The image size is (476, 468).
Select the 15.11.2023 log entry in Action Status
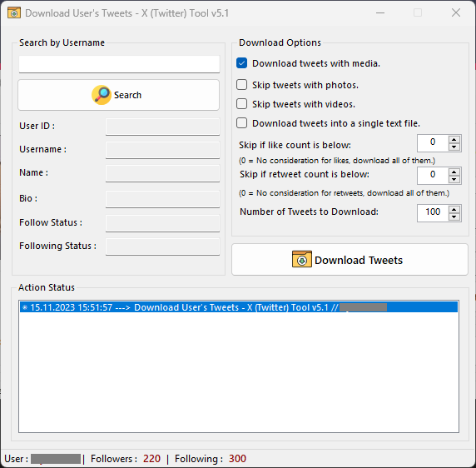[x=239, y=307]
